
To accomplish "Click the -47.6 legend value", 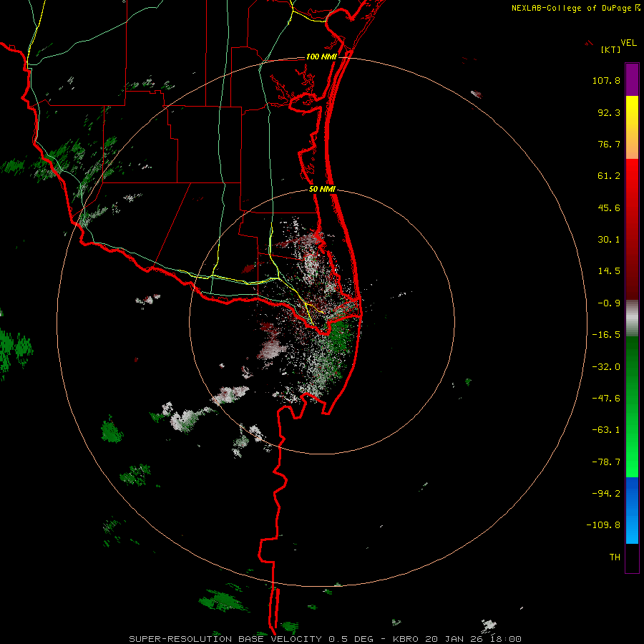I will pyautogui.click(x=606, y=399).
